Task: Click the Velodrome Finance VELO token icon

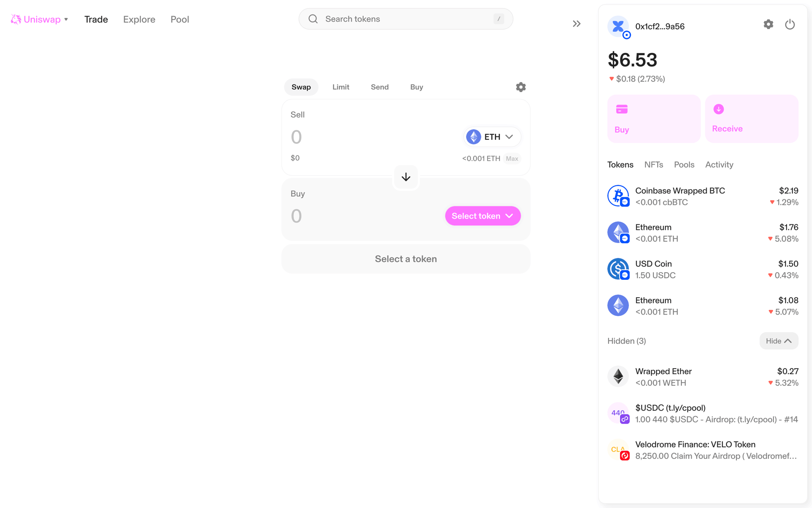Action: coord(618,450)
